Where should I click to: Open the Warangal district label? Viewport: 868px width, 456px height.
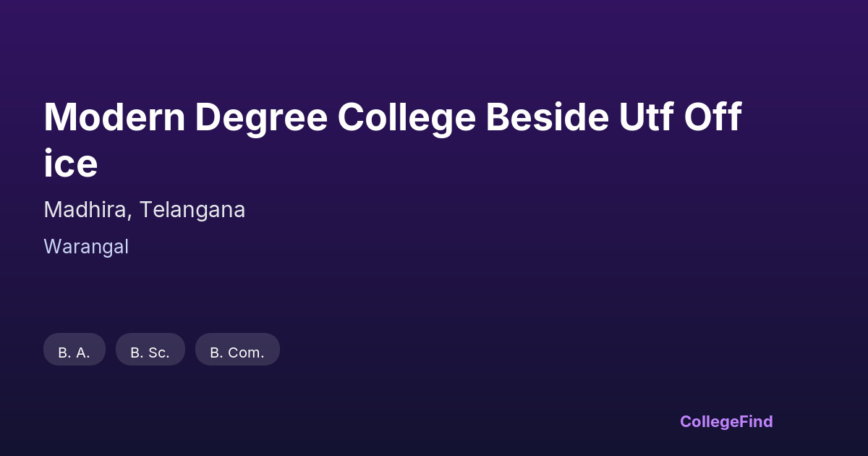point(86,247)
